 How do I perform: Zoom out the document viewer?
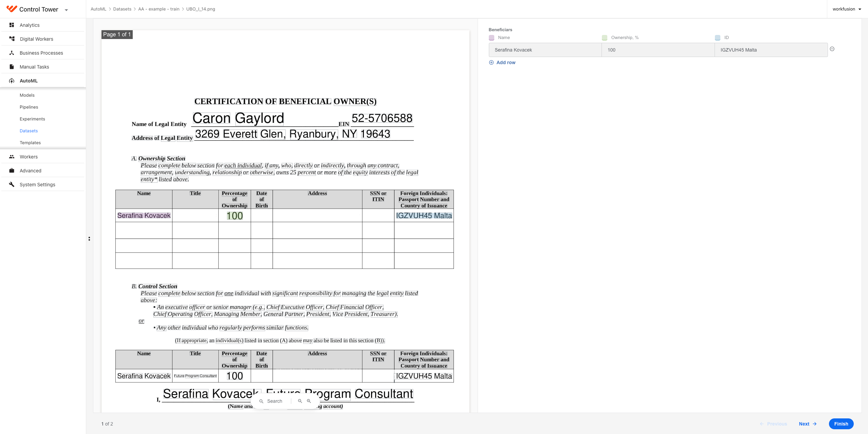(x=300, y=401)
